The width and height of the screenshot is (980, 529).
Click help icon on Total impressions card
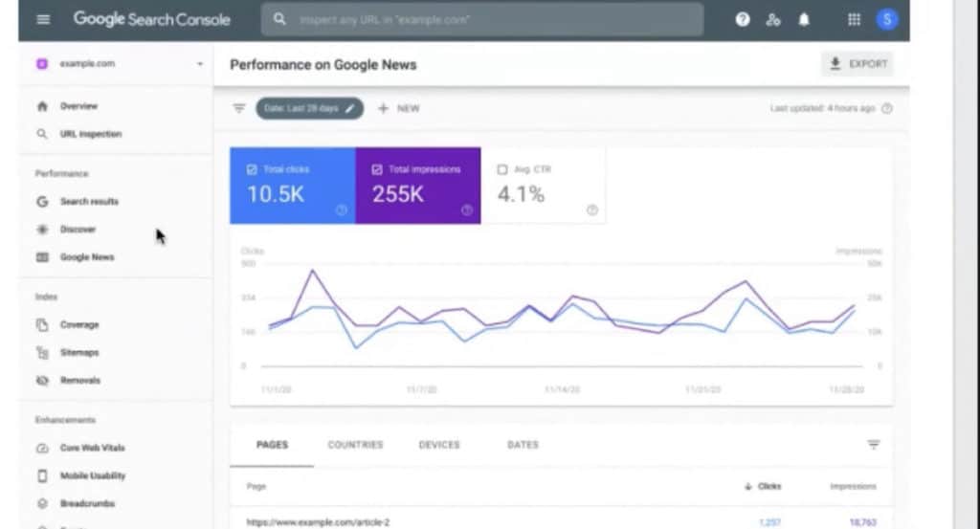tap(467, 210)
